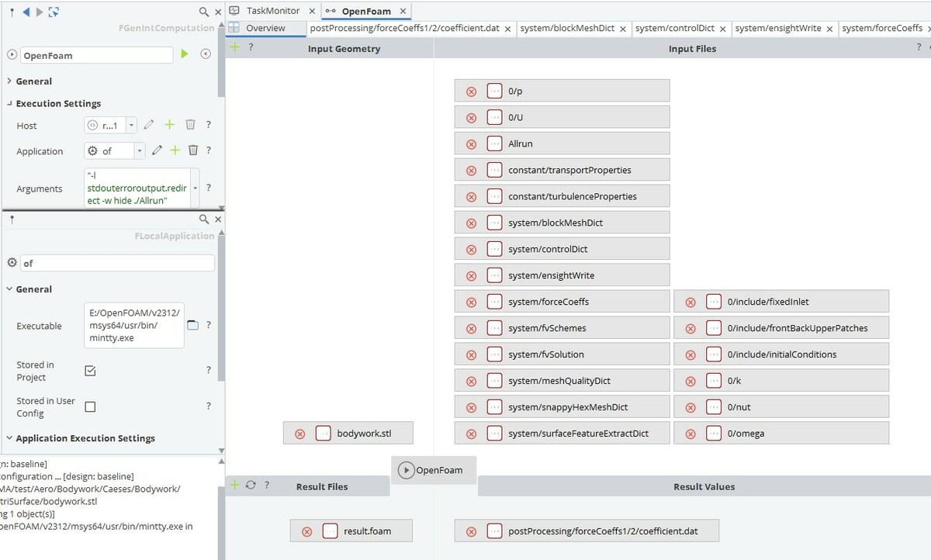Select the constant/transportProperties file entry

click(x=562, y=170)
